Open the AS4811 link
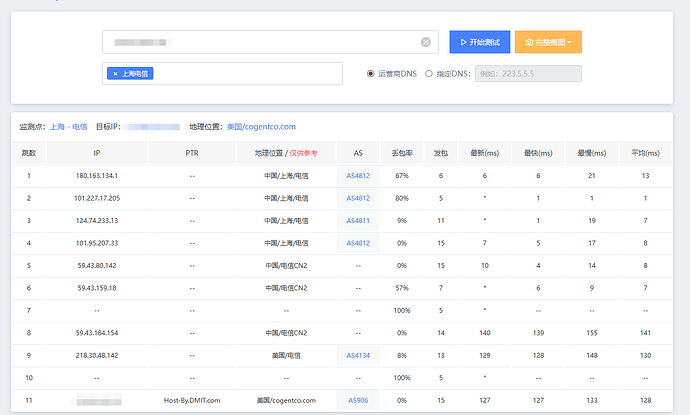The height and width of the screenshot is (415, 690). 358,220
